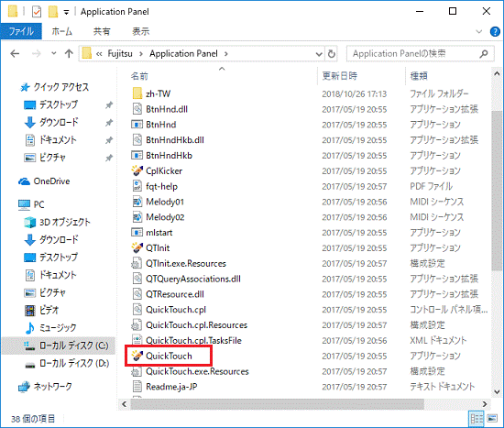This screenshot has width=504, height=428.
Task: Click the fqt-help PDF icon
Action: (x=137, y=186)
